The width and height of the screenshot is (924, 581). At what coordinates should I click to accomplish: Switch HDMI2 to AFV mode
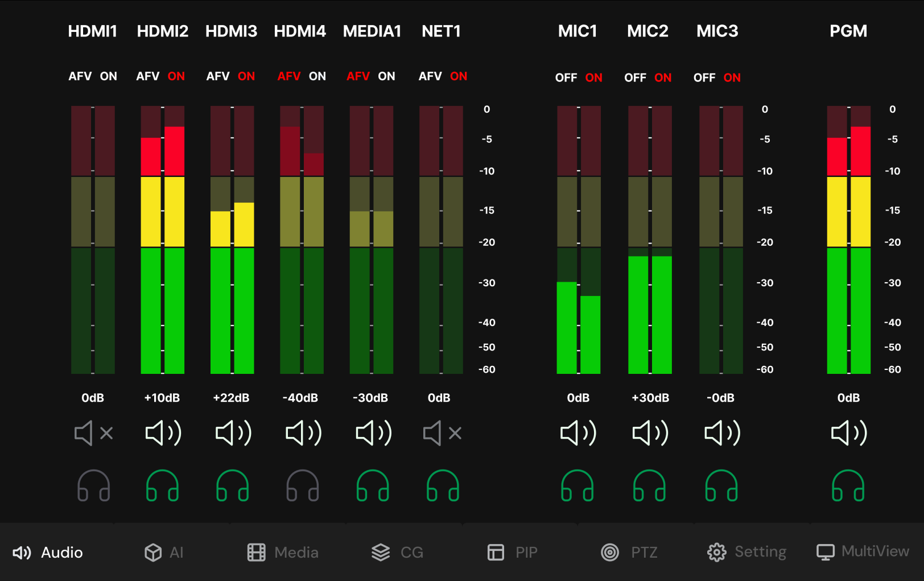click(148, 76)
